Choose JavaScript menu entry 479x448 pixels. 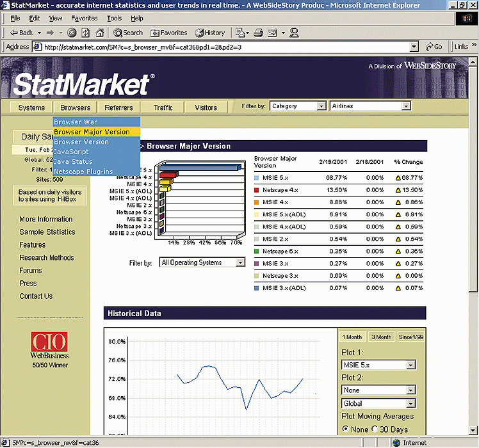(97, 152)
